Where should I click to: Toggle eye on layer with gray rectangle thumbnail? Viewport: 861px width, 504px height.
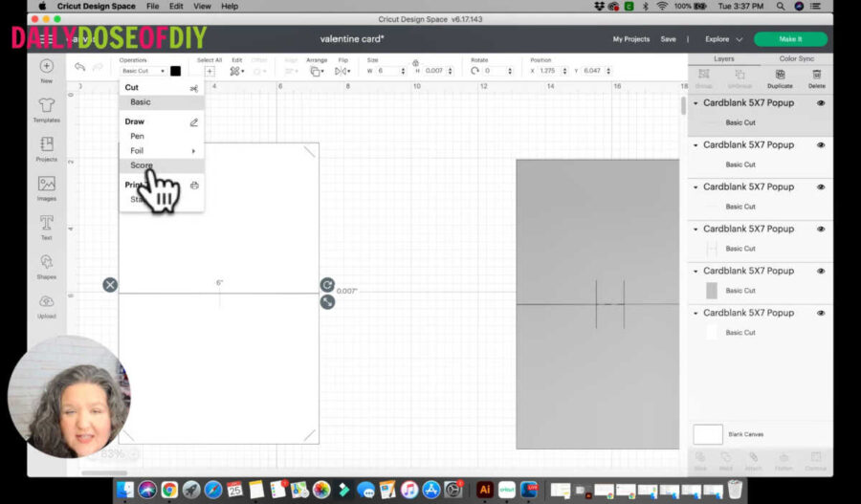click(x=821, y=272)
